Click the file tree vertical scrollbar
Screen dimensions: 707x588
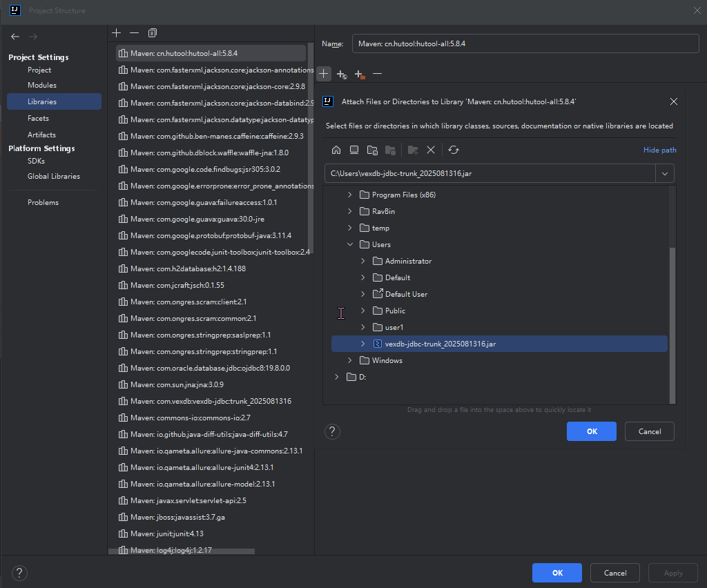tap(672, 325)
